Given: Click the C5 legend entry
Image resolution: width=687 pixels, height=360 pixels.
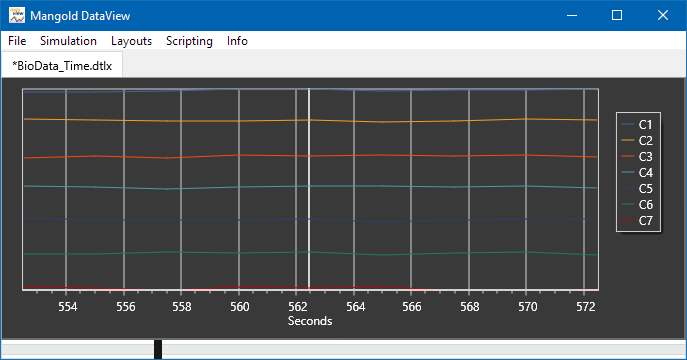Looking at the screenshot, I should coord(637,189).
